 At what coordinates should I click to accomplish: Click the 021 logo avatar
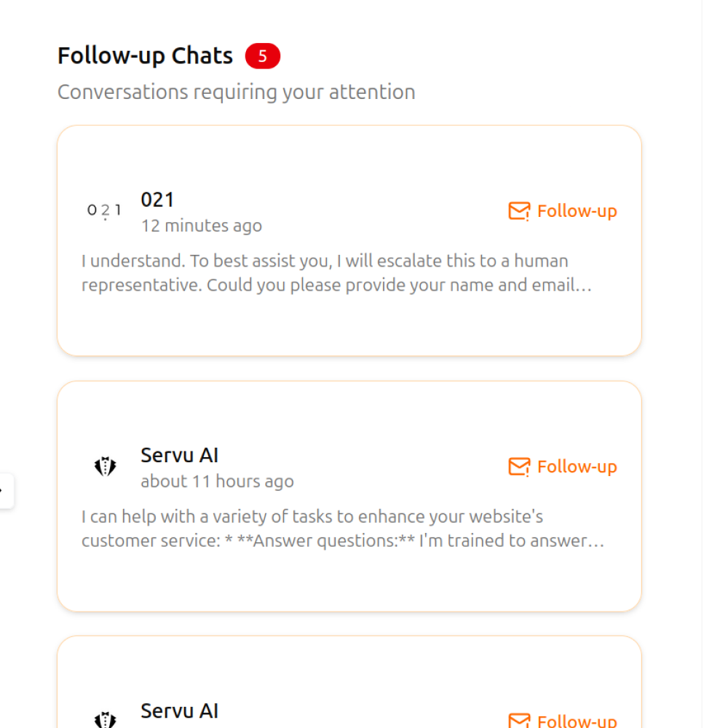[x=105, y=211]
